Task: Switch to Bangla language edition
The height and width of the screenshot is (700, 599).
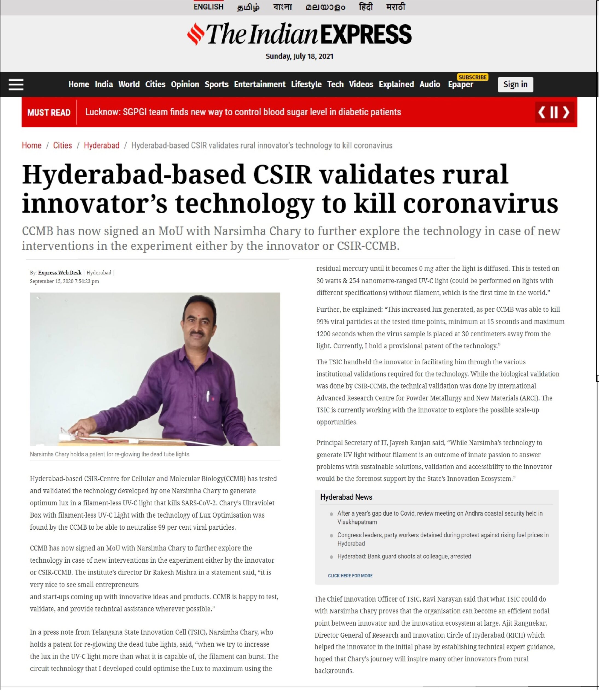Action: coord(283,7)
